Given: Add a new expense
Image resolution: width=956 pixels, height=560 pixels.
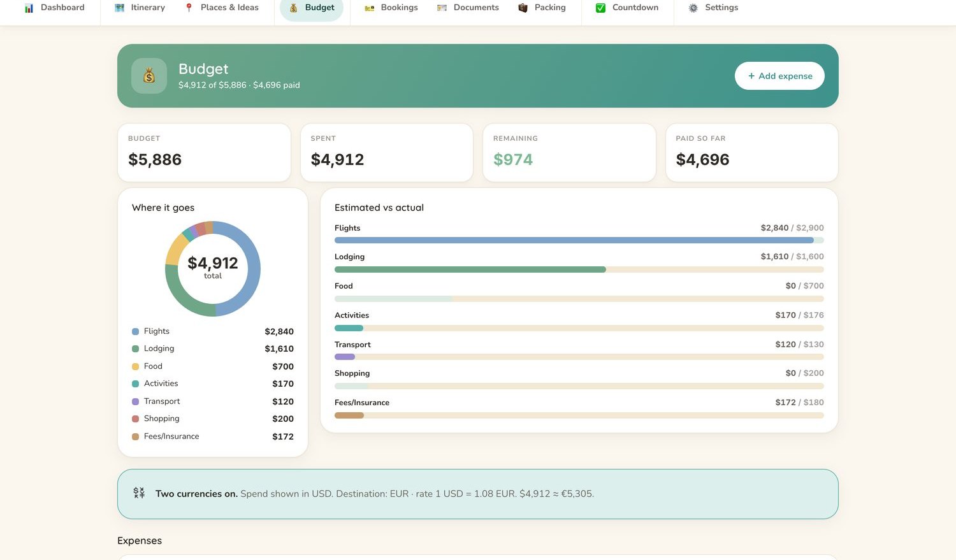Looking at the screenshot, I should (779, 76).
